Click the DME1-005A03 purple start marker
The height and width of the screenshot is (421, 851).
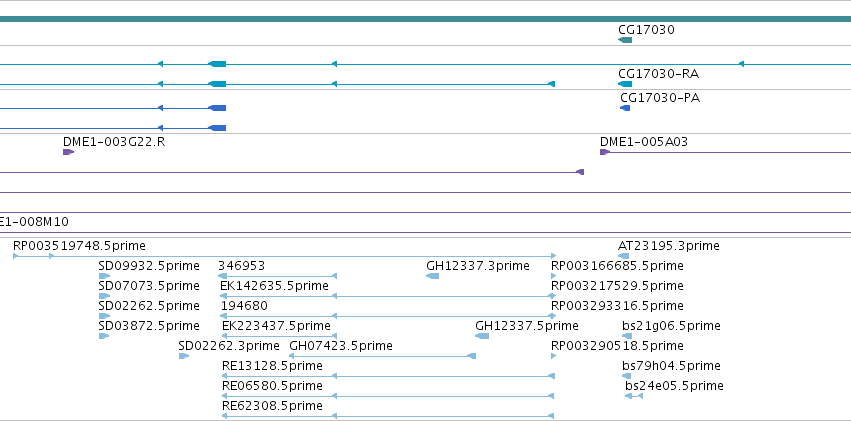(x=605, y=152)
